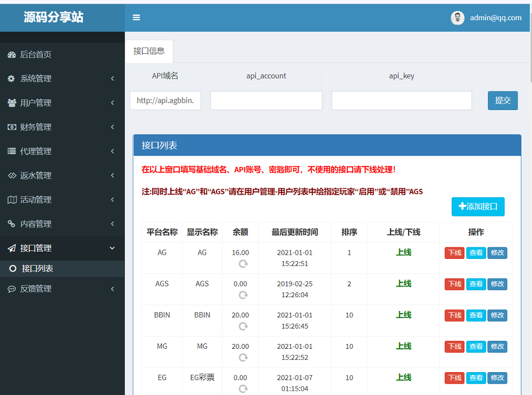Open the 接口信息 tab
The width and height of the screenshot is (532, 395).
pos(149,51)
